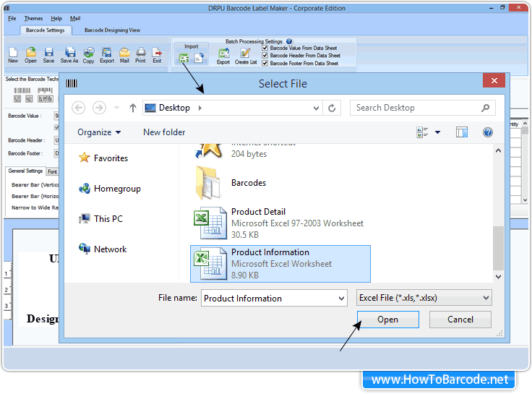Open recent locations dropdown arrow
The image size is (532, 394).
coord(116,108)
